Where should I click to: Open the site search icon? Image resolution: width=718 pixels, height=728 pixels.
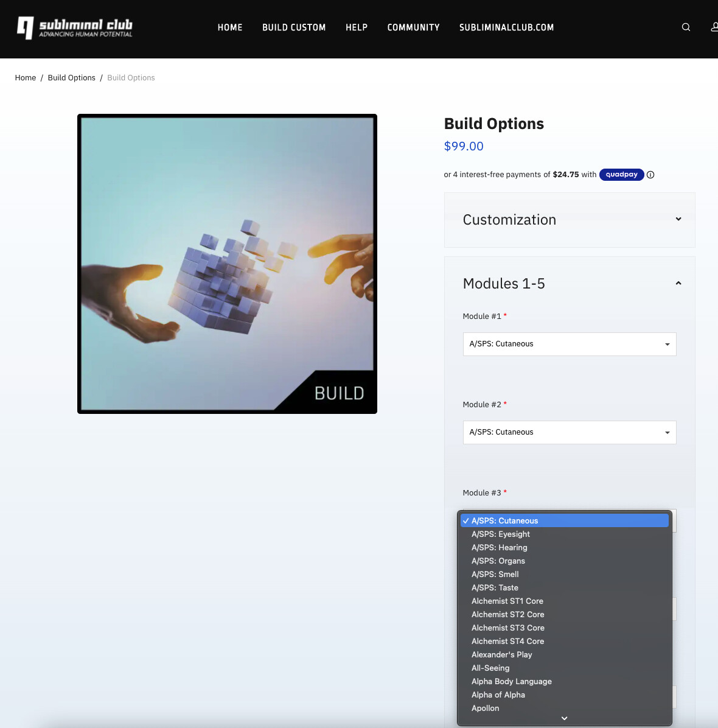pos(686,27)
